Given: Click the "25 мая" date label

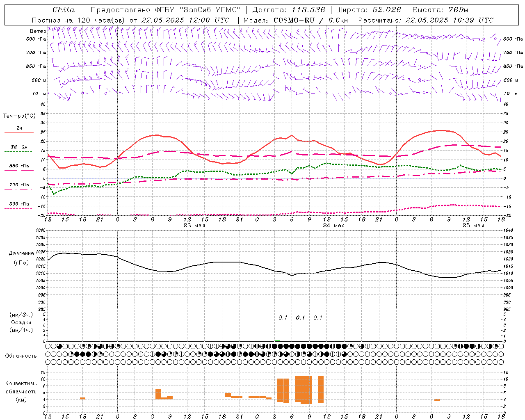Looking at the screenshot, I should (473, 225).
